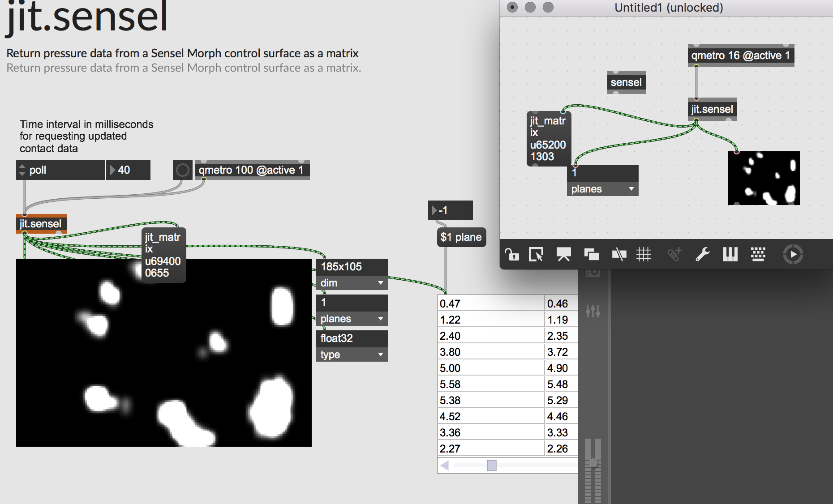Select the cell containing 3.80

(491, 351)
